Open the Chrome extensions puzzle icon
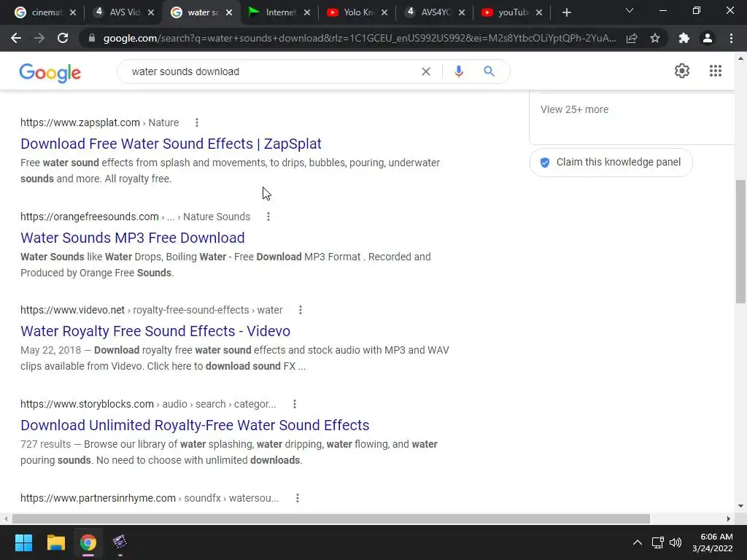This screenshot has width=747, height=560. (684, 38)
